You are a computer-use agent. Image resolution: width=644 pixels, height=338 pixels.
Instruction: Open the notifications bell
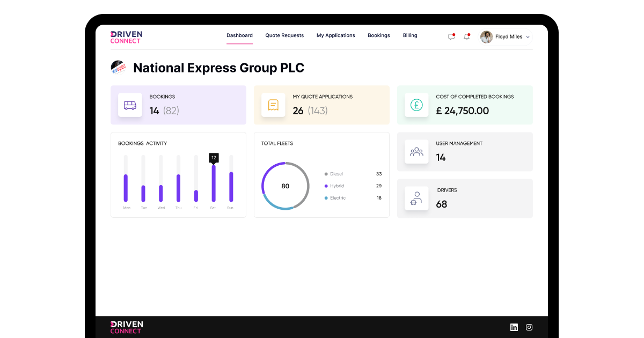tap(467, 37)
